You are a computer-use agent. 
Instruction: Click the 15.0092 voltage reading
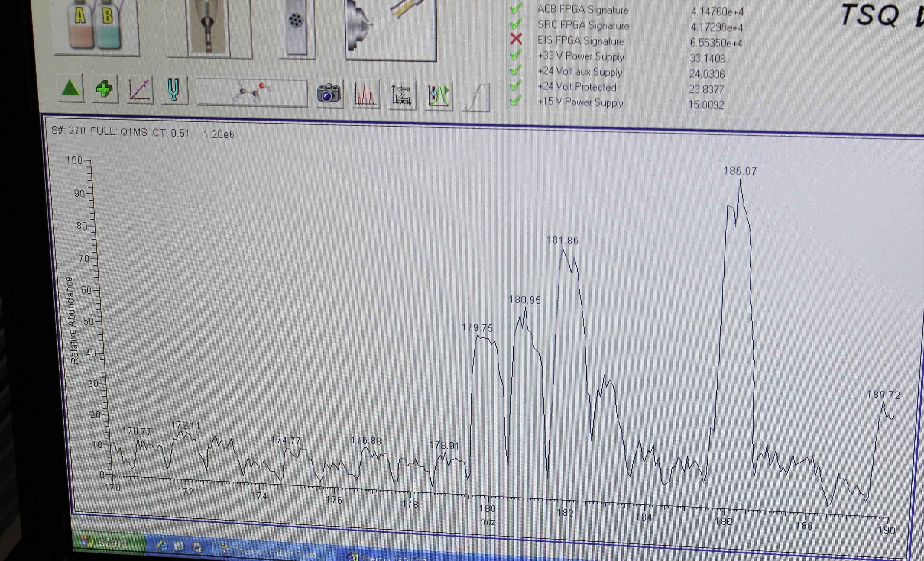(706, 105)
